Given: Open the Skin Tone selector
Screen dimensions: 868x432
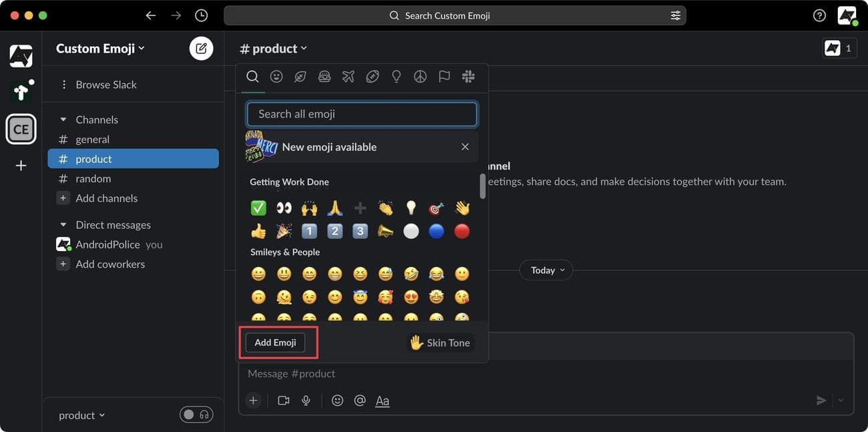Looking at the screenshot, I should 439,342.
